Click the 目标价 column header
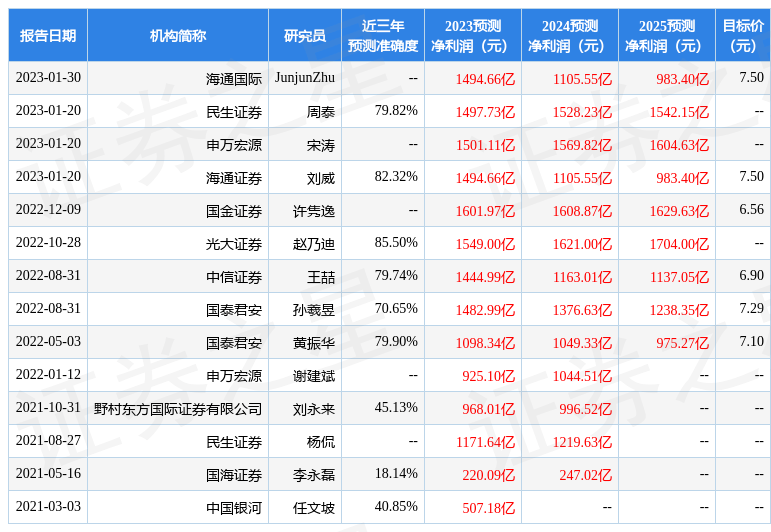The height and width of the screenshot is (532, 771). click(x=743, y=36)
